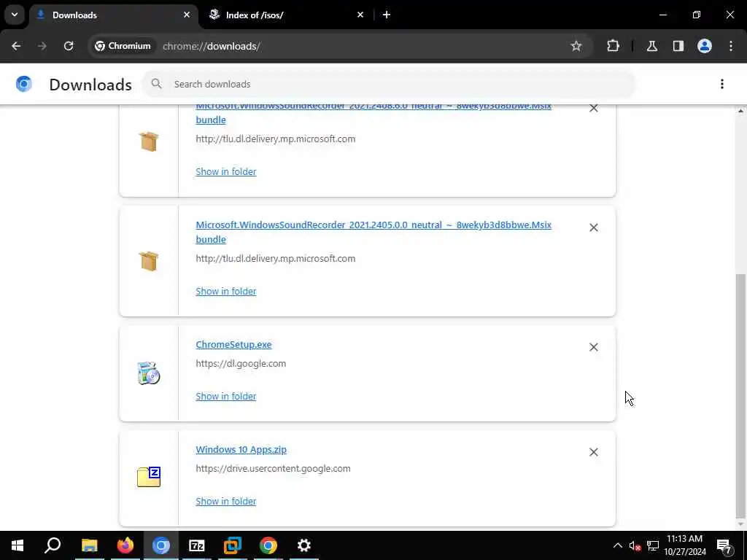The height and width of the screenshot is (560, 747).
Task: Click the Chromium logo beside Downloads title
Action: [24, 85]
